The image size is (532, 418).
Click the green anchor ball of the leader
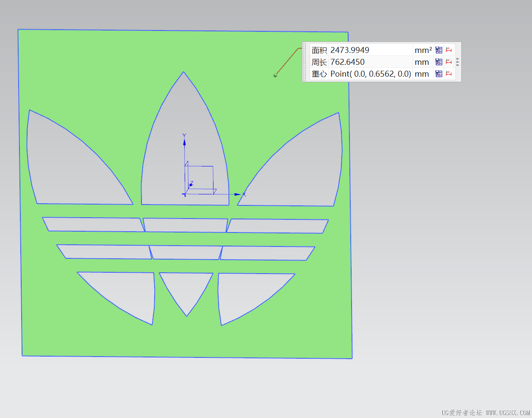275,75
